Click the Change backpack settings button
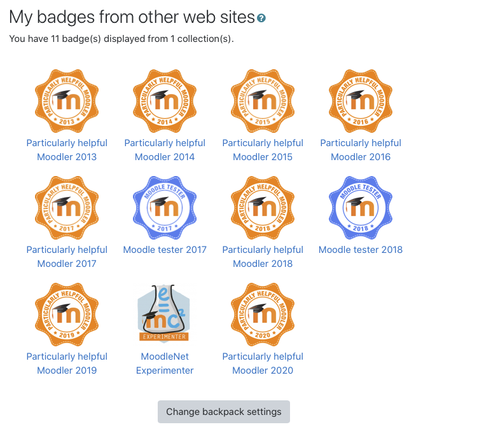The height and width of the screenshot is (448, 491). pyautogui.click(x=224, y=412)
